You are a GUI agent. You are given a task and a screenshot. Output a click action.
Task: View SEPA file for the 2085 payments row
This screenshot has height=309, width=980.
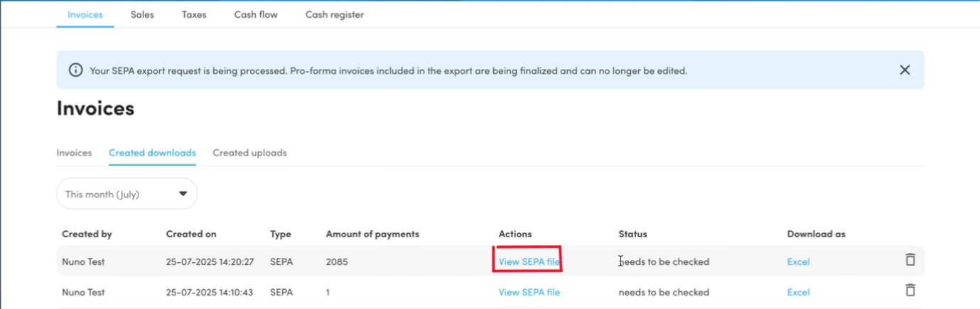click(x=529, y=262)
